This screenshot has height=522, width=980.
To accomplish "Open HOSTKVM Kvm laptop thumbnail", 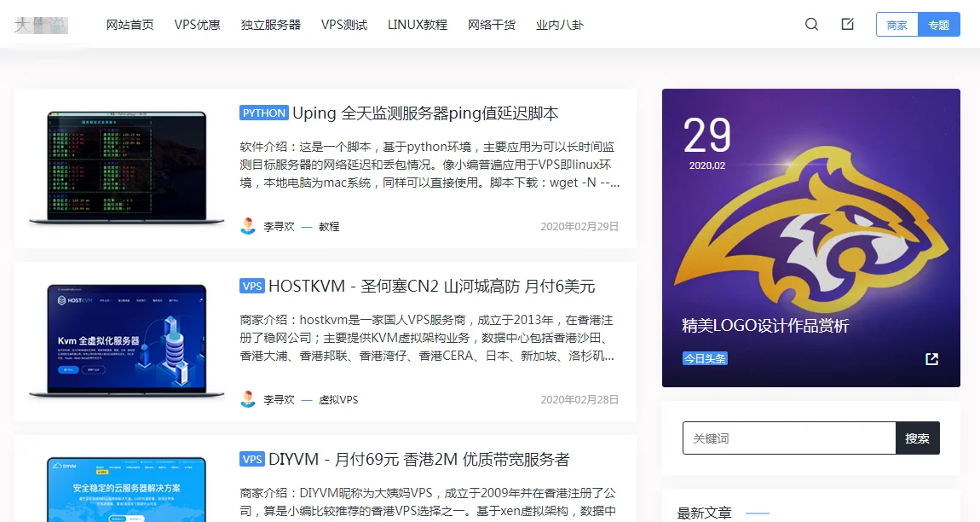I will (x=127, y=340).
